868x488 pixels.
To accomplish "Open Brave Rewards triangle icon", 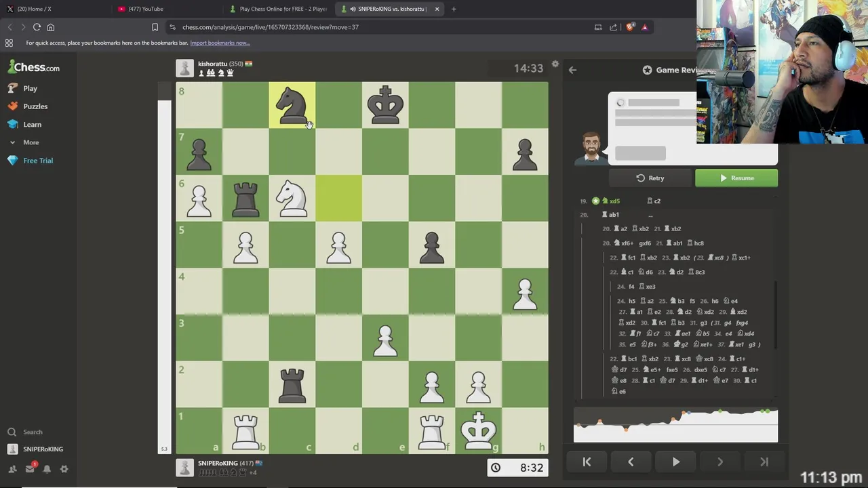I will [644, 27].
